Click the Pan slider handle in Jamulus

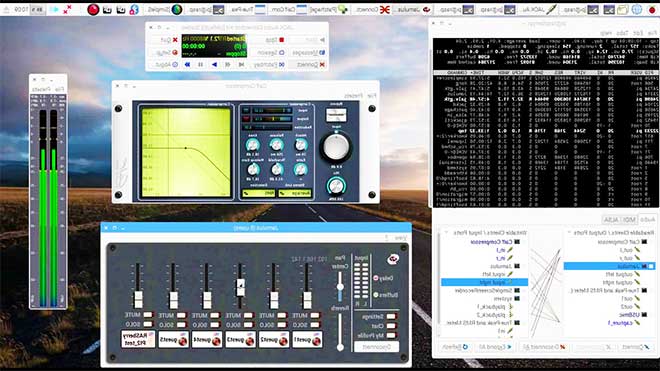click(x=340, y=286)
